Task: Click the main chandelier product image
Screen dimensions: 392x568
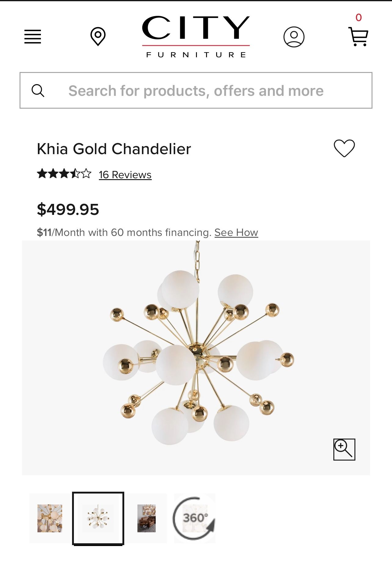Action: pos(196,357)
